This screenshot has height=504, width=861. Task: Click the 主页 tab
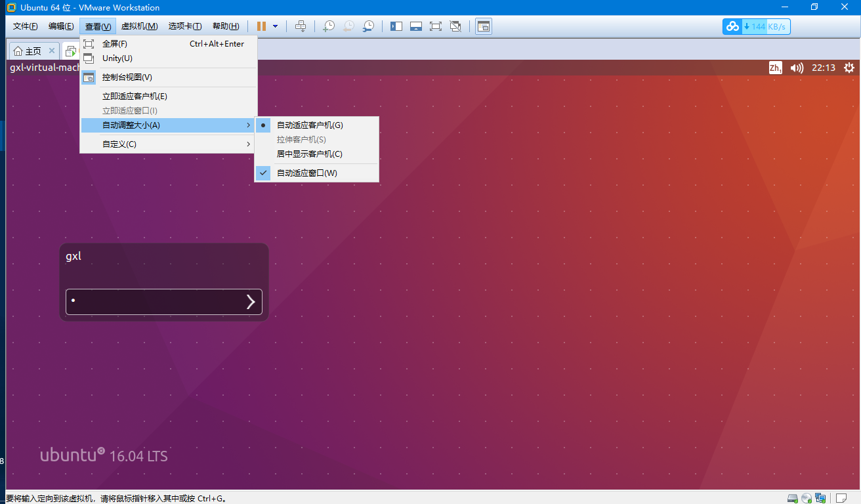(x=33, y=51)
